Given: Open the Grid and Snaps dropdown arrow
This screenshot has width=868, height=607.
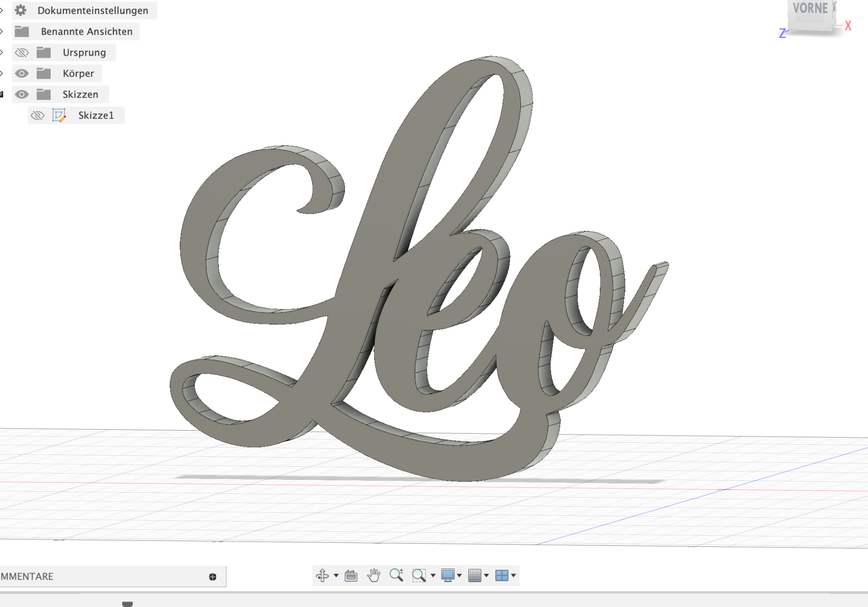Looking at the screenshot, I should click(x=486, y=575).
